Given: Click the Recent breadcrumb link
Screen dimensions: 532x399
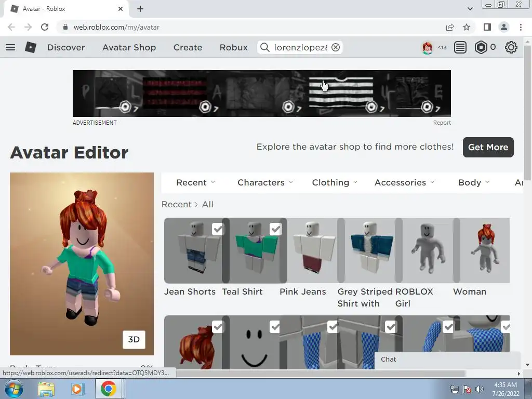Looking at the screenshot, I should [177, 204].
